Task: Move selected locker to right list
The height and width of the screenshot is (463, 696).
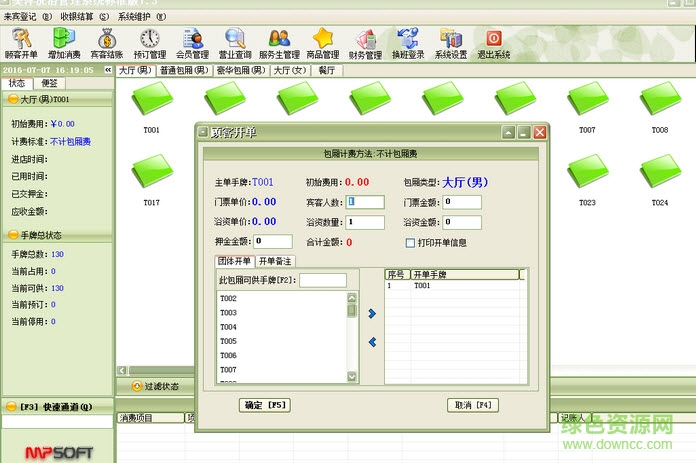Action: click(372, 314)
